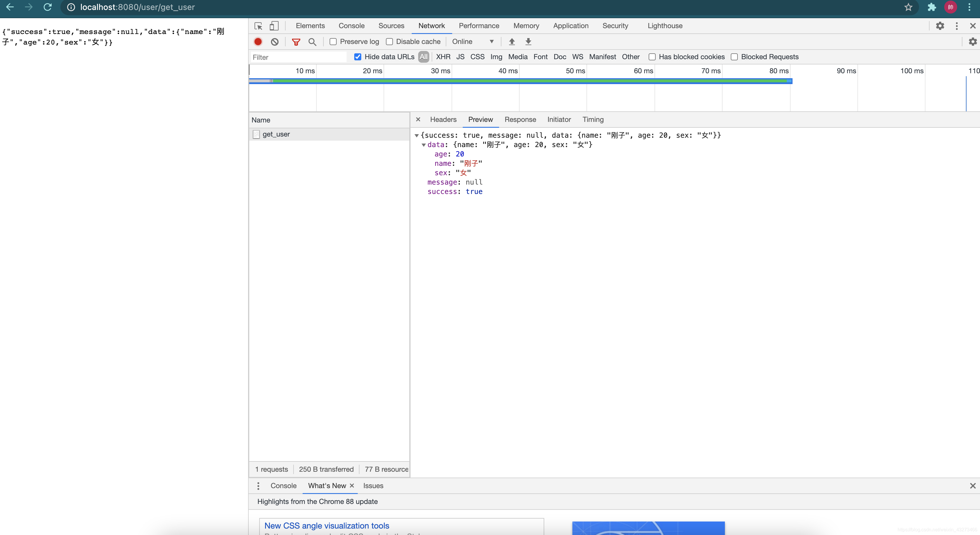
Task: Filter requests by CSS
Action: pos(477,57)
